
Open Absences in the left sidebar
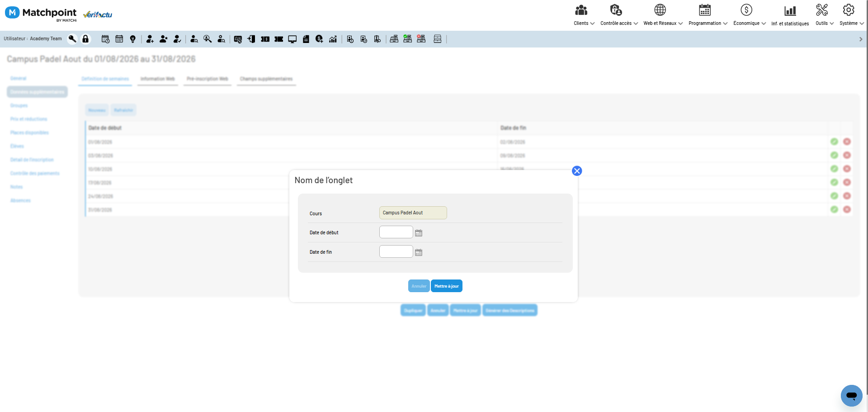(20, 200)
